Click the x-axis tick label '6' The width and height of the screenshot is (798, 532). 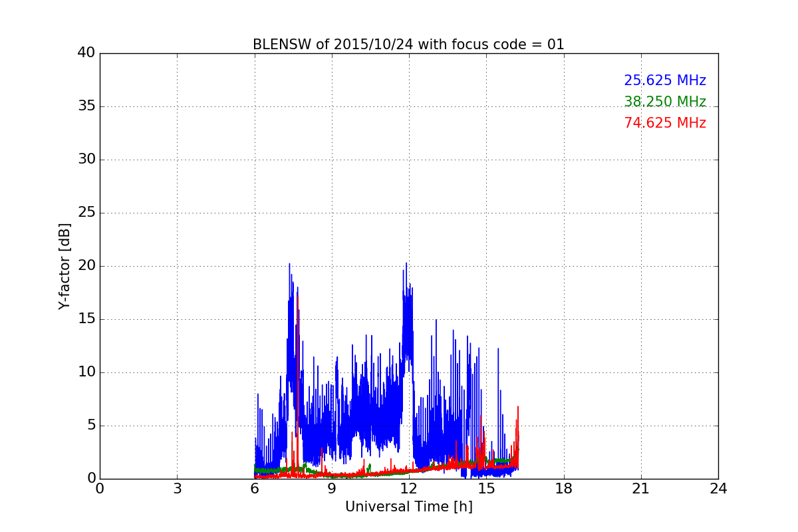[255, 489]
